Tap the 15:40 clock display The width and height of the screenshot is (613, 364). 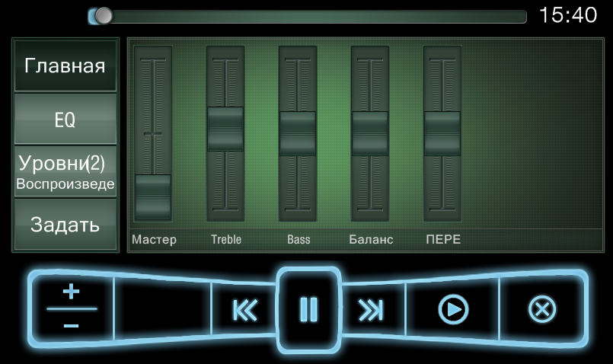click(x=567, y=15)
